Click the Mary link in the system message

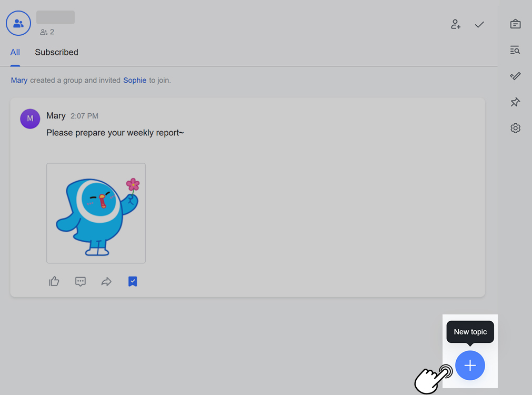click(19, 81)
